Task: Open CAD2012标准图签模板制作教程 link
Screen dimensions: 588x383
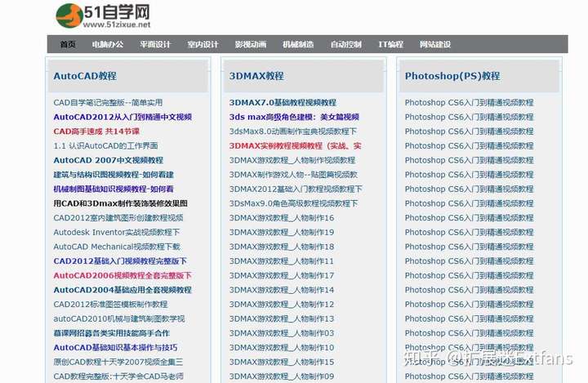Action: 110,305
